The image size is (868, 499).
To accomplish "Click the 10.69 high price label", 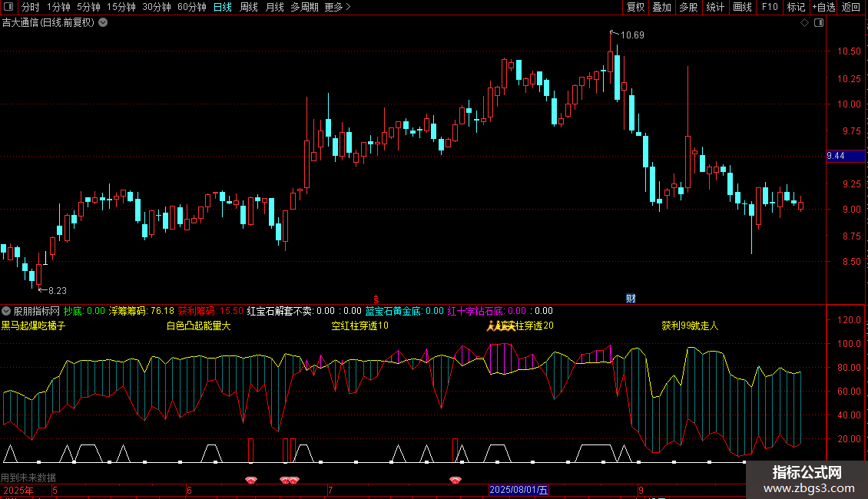I will (x=632, y=35).
